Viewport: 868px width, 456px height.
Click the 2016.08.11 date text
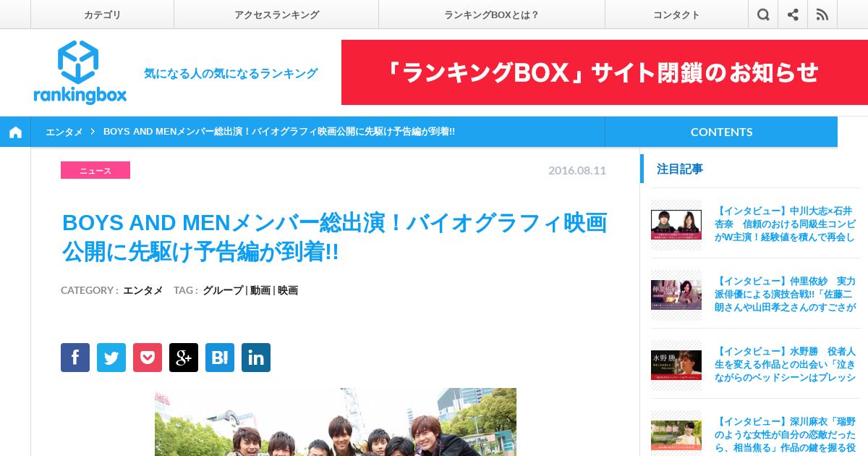(x=577, y=170)
